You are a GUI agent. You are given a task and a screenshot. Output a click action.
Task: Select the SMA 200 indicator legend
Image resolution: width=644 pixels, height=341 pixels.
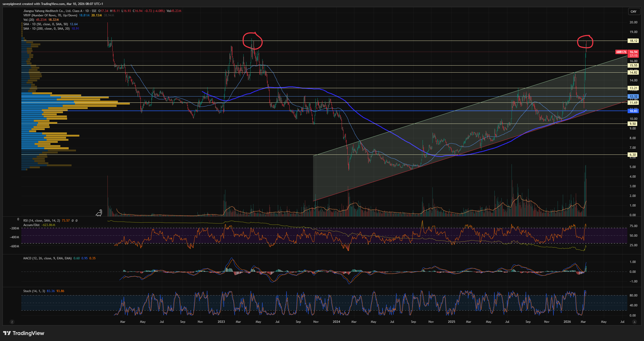tap(46, 29)
